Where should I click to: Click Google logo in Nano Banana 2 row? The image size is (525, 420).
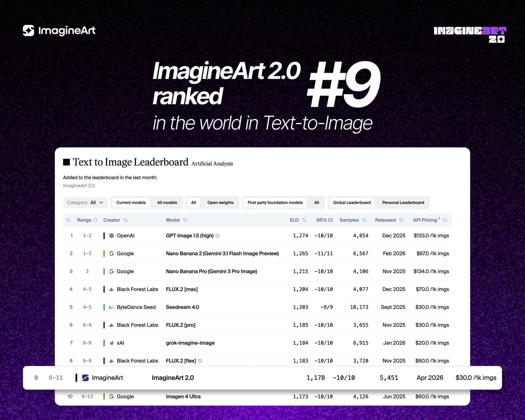[112, 253]
